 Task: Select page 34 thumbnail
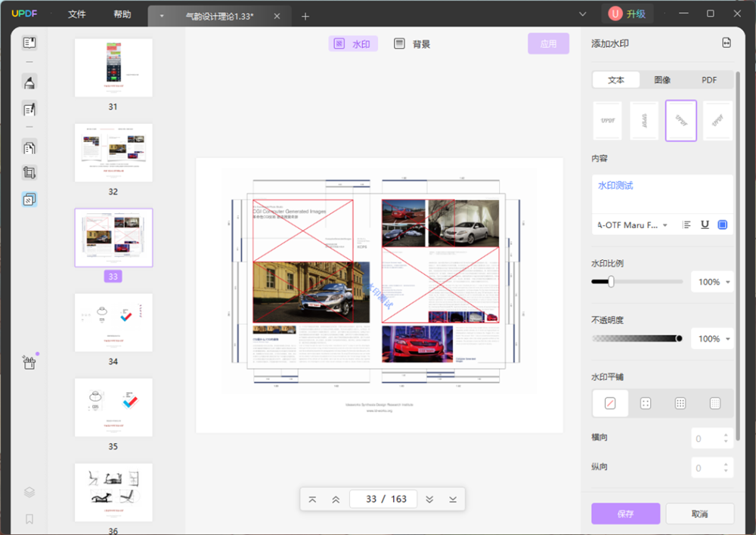coord(113,323)
